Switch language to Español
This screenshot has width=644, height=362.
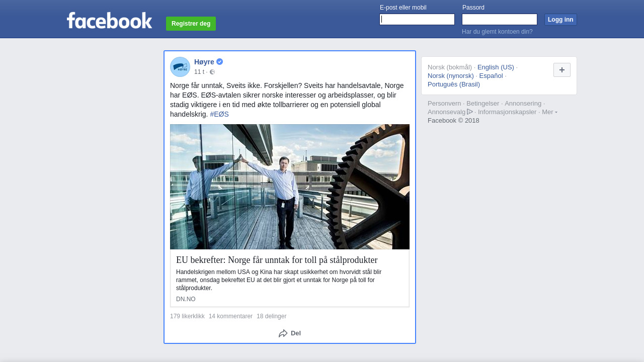(x=491, y=76)
